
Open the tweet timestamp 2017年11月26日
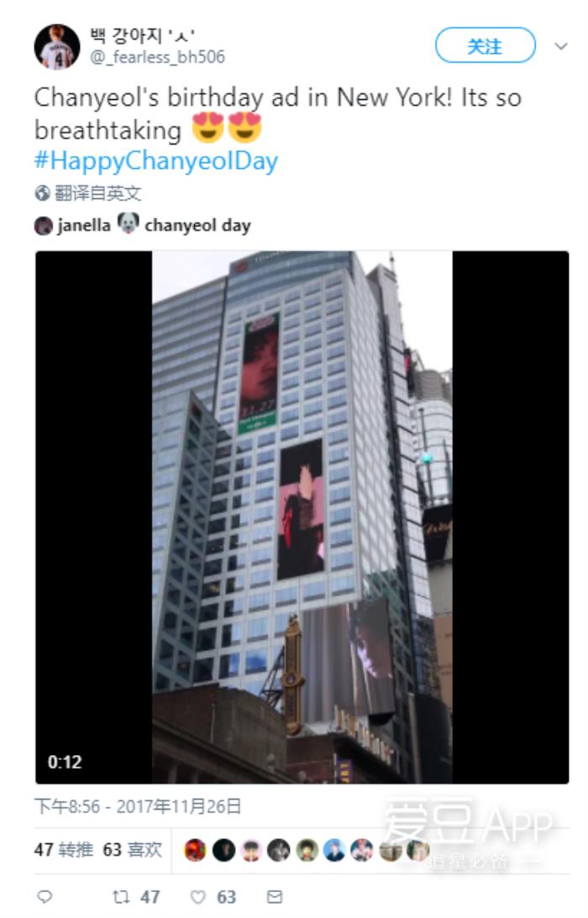click(138, 806)
